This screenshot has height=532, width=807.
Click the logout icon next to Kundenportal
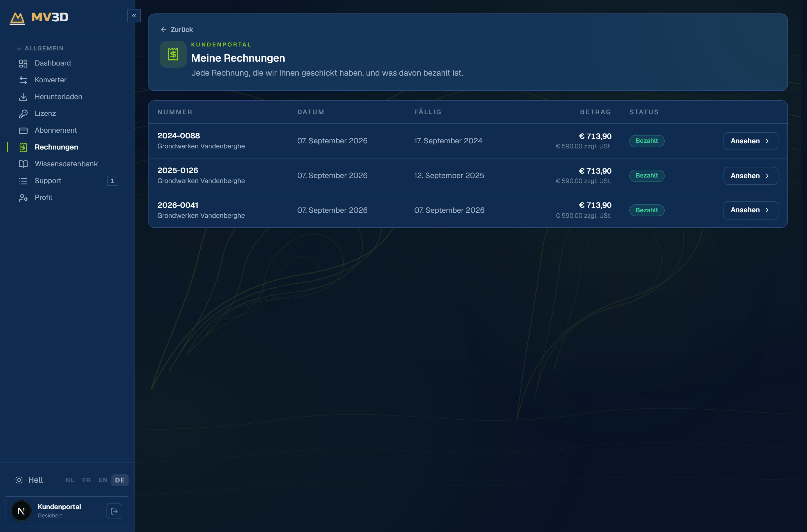114,511
